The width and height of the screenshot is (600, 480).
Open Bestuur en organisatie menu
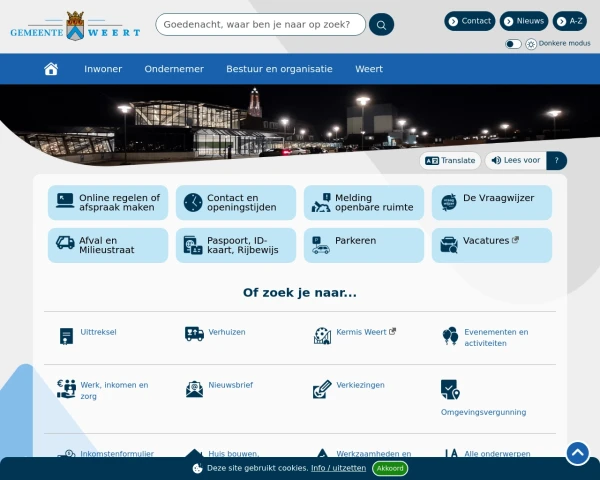coord(279,69)
